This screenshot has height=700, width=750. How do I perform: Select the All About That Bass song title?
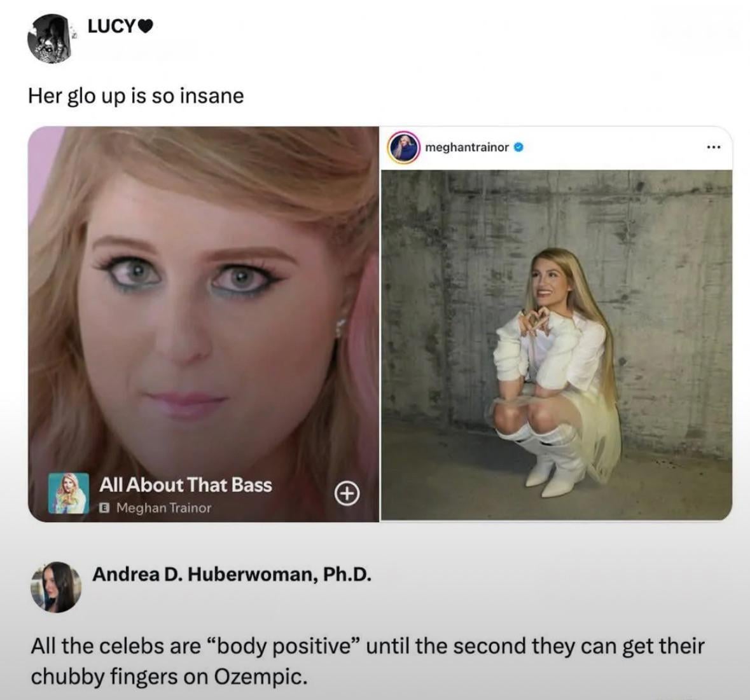tap(185, 485)
